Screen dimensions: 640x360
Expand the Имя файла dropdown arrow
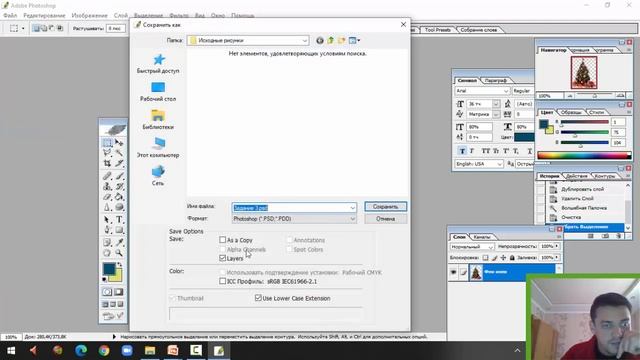pyautogui.click(x=353, y=208)
